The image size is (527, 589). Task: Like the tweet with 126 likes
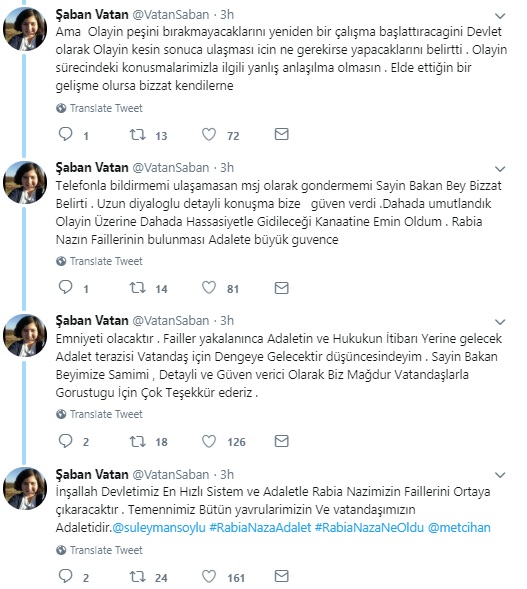click(209, 441)
